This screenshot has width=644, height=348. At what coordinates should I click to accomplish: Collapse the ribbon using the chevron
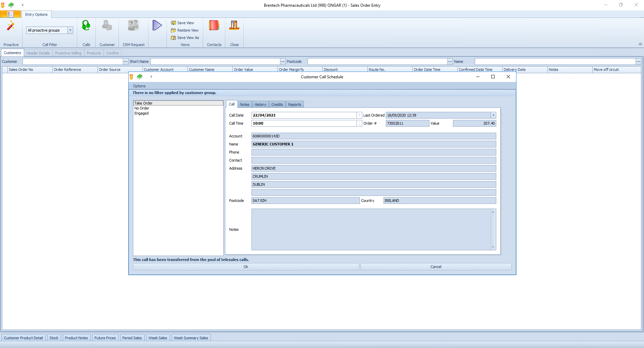(640, 44)
